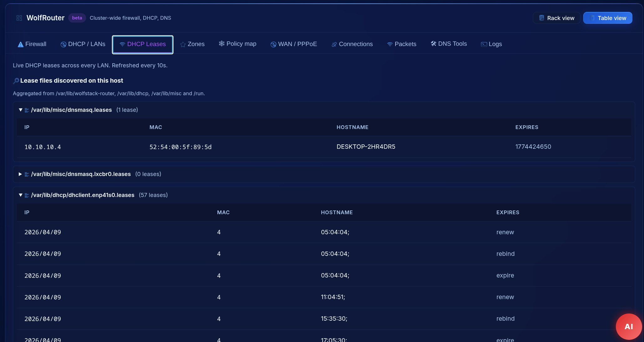Image resolution: width=644 pixels, height=342 pixels.
Task: Click the DESKTOP-2HR4DR5 hostname cell
Action: [x=366, y=147]
